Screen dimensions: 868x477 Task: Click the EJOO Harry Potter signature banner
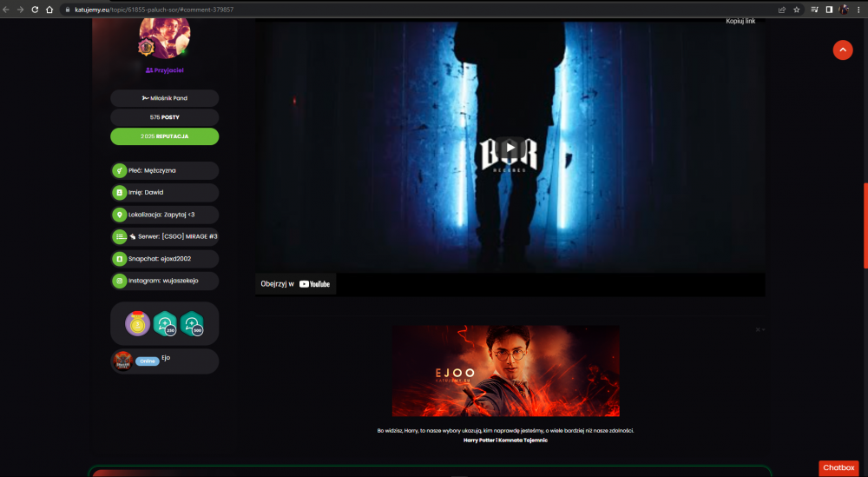pyautogui.click(x=505, y=371)
